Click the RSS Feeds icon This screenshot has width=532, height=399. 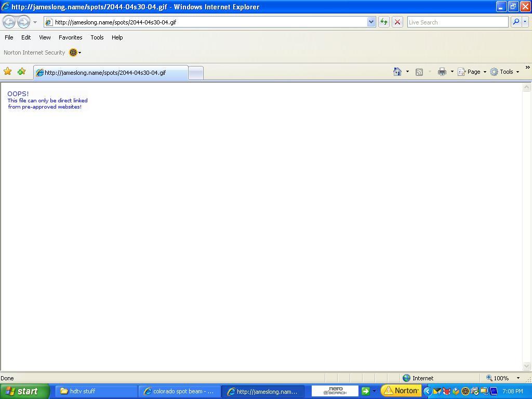point(419,72)
